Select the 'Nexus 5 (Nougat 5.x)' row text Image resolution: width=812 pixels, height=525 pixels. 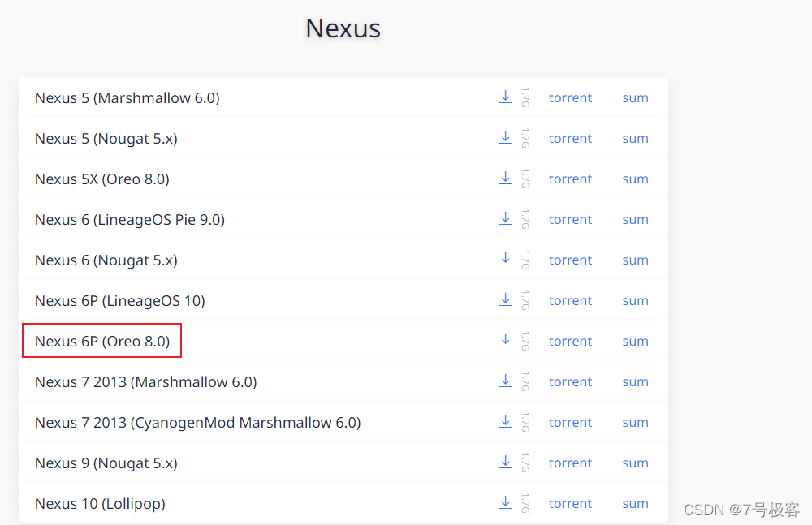106,139
